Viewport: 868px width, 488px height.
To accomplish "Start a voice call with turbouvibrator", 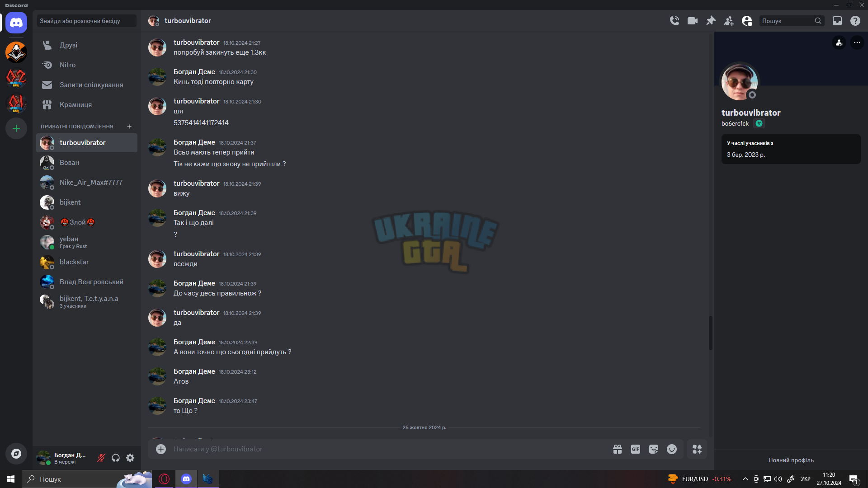I will pyautogui.click(x=675, y=21).
